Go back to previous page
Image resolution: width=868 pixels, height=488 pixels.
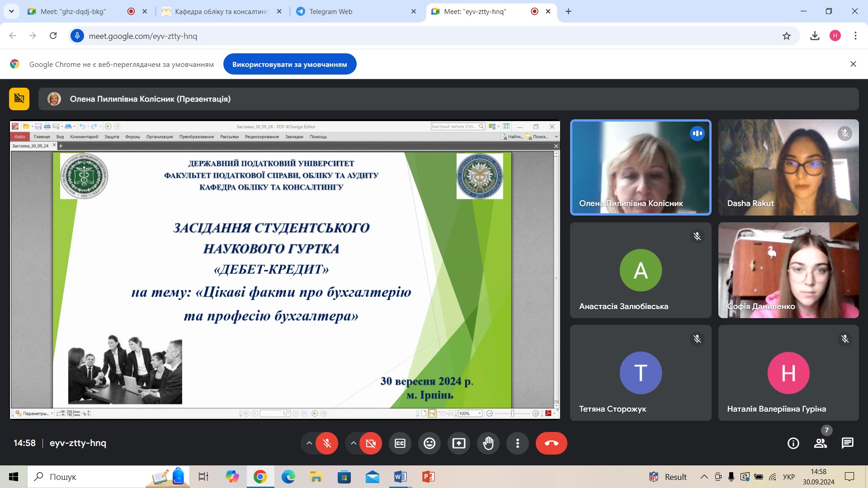13,36
